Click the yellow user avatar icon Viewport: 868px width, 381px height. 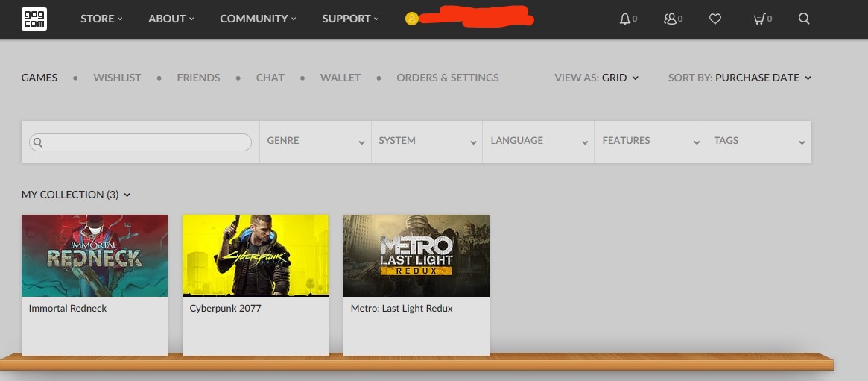coord(411,19)
